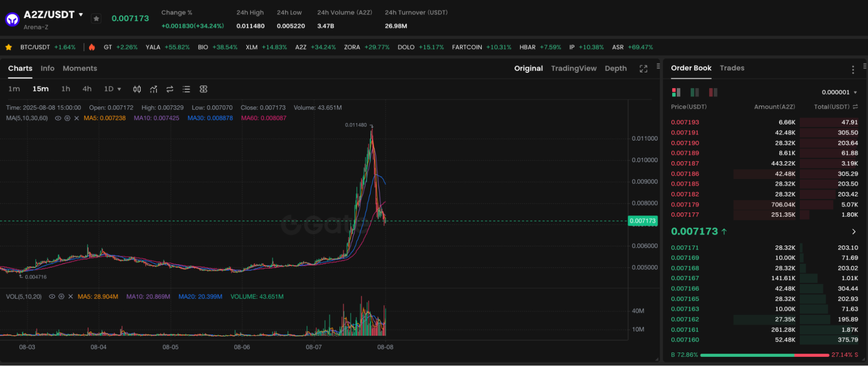
Task: Click current price label 0.007173 on axis
Action: tap(643, 221)
